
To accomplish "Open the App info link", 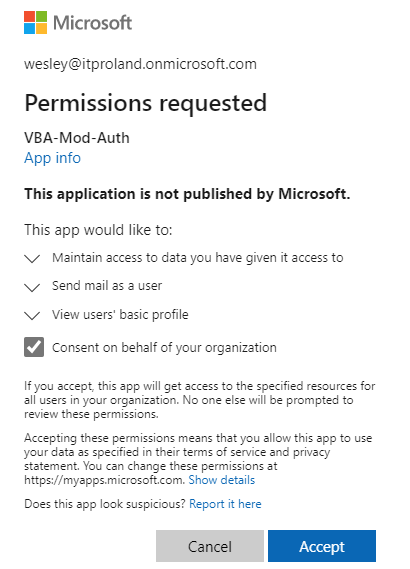I will pos(52,158).
